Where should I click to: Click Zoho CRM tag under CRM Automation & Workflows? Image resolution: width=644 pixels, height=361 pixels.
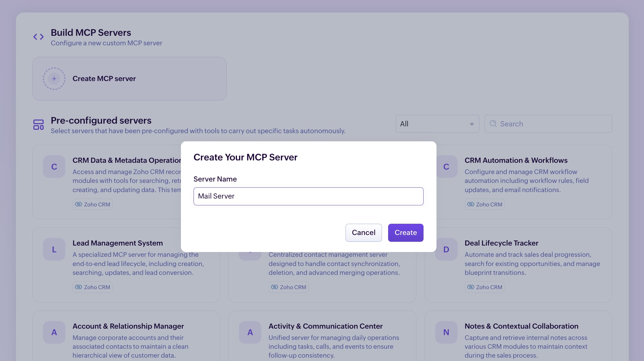pos(485,204)
